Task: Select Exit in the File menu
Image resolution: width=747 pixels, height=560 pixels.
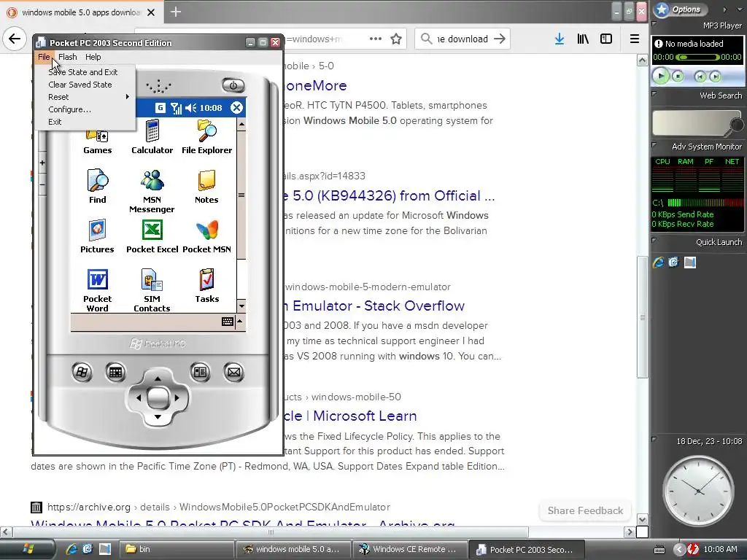Action: click(55, 122)
